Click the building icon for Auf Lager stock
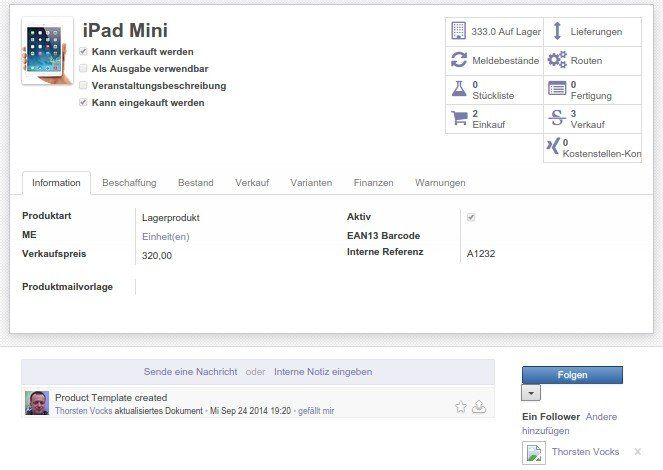Viewport: 663px width, 470px height. point(458,31)
